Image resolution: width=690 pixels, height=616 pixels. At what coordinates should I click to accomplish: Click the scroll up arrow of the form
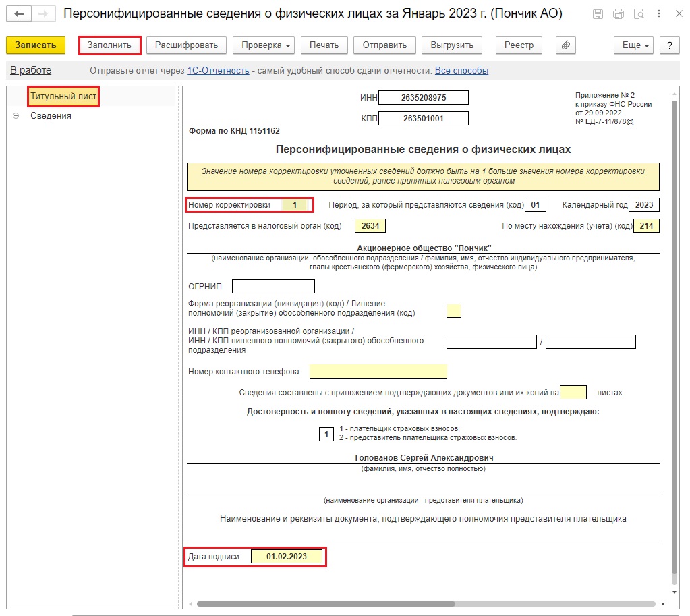[674, 94]
